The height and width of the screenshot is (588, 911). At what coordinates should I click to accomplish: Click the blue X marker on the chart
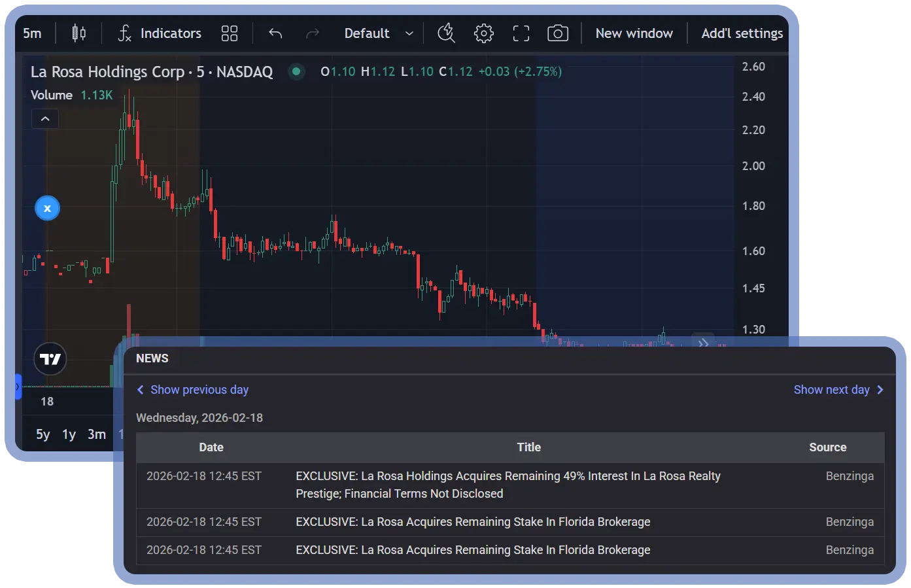coord(47,209)
